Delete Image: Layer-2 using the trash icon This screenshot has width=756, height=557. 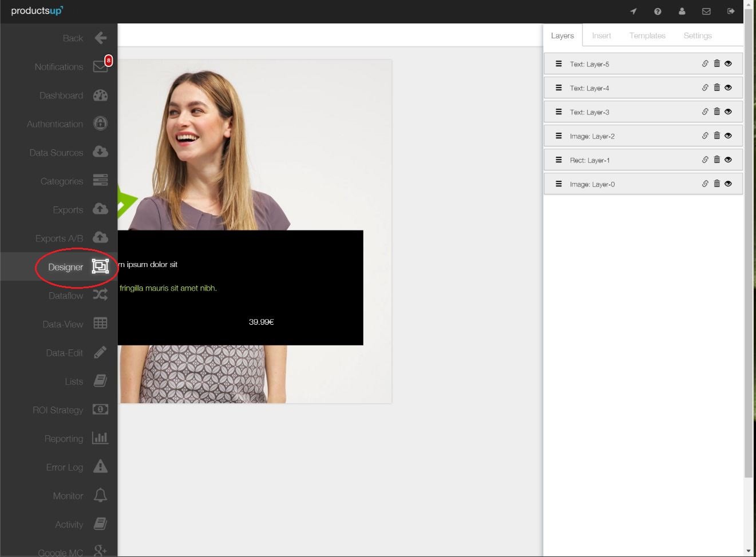717,136
